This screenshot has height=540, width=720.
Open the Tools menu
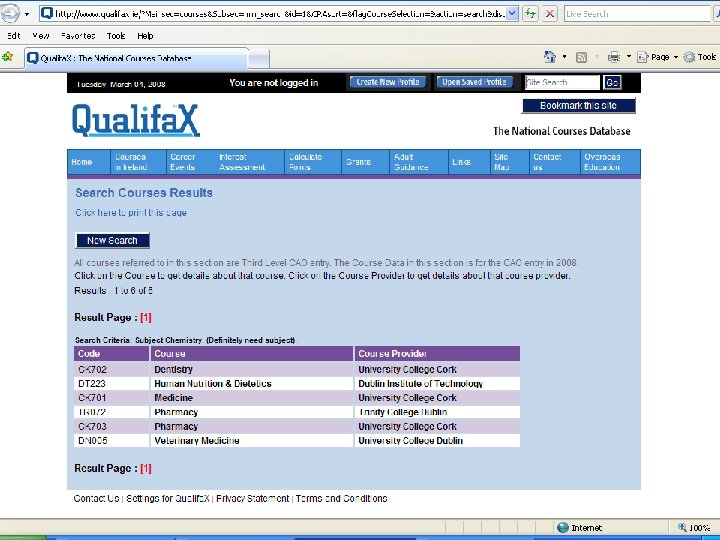[116, 36]
